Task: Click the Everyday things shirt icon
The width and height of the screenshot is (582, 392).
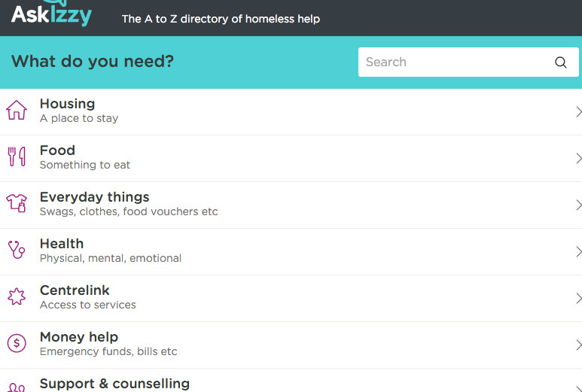Action: (x=17, y=203)
